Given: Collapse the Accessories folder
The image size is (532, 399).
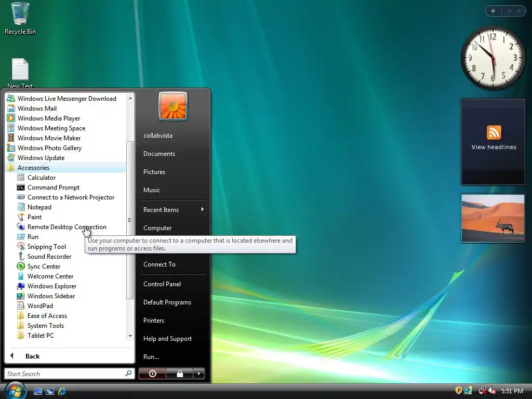Looking at the screenshot, I should coord(66,167).
